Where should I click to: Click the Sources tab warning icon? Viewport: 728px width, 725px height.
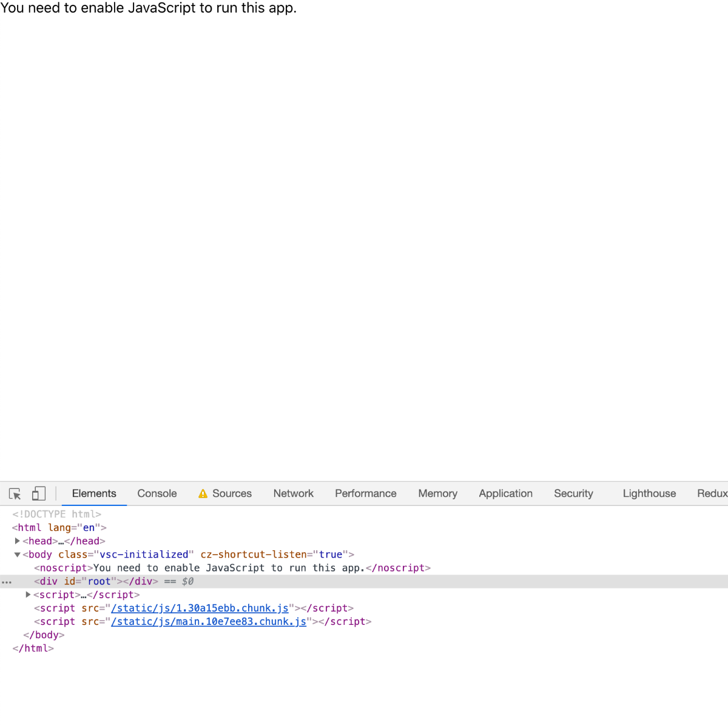pyautogui.click(x=203, y=494)
